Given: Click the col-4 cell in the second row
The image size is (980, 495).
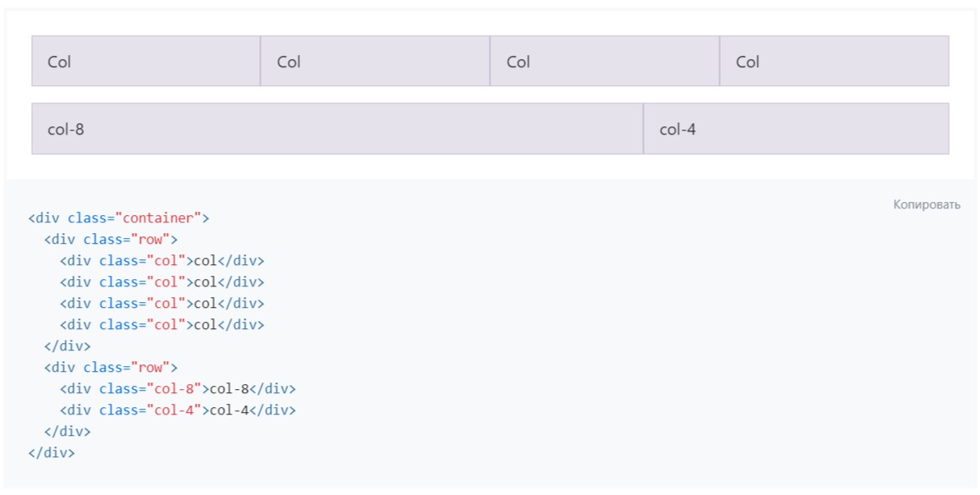Looking at the screenshot, I should (x=795, y=128).
